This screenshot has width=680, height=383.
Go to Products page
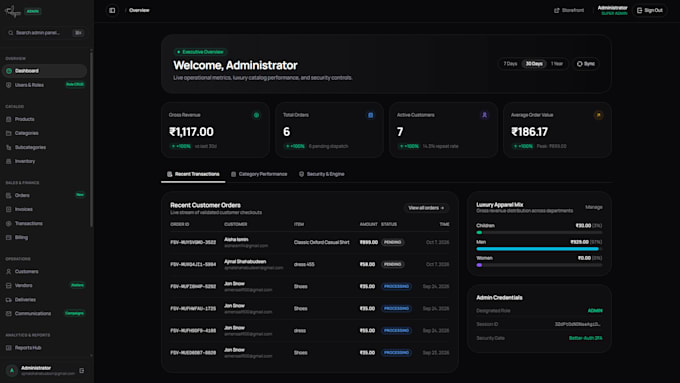(x=44, y=119)
